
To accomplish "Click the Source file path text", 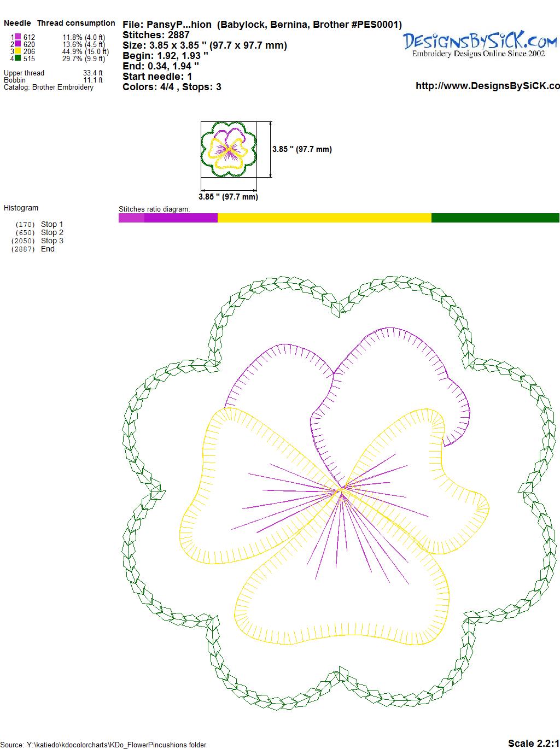I will pos(103,745).
